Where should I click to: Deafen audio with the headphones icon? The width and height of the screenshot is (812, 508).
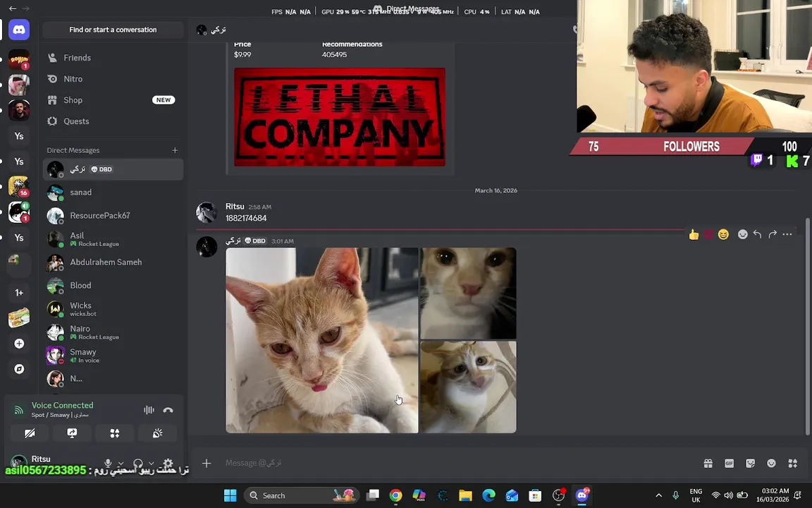137,463
